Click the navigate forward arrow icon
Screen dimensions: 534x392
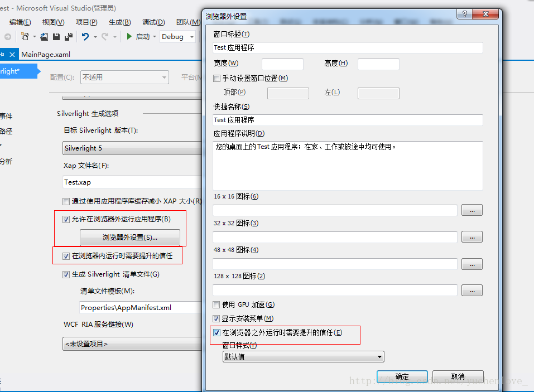(x=7, y=36)
